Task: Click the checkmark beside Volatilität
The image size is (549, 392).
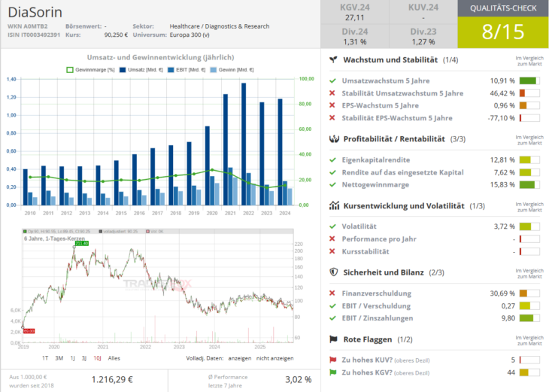Action: (332, 226)
